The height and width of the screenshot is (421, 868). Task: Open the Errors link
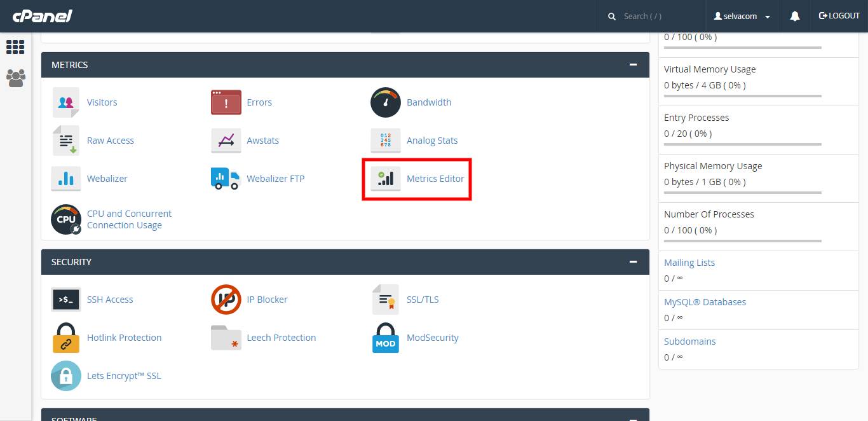coord(259,102)
